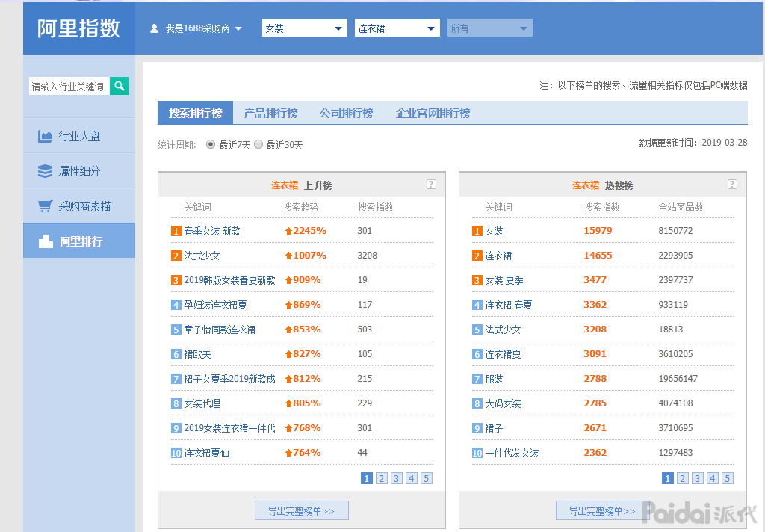Open 女装 keyword ranked first in 热搜榜
Screen dimensions: 765x532
point(494,231)
